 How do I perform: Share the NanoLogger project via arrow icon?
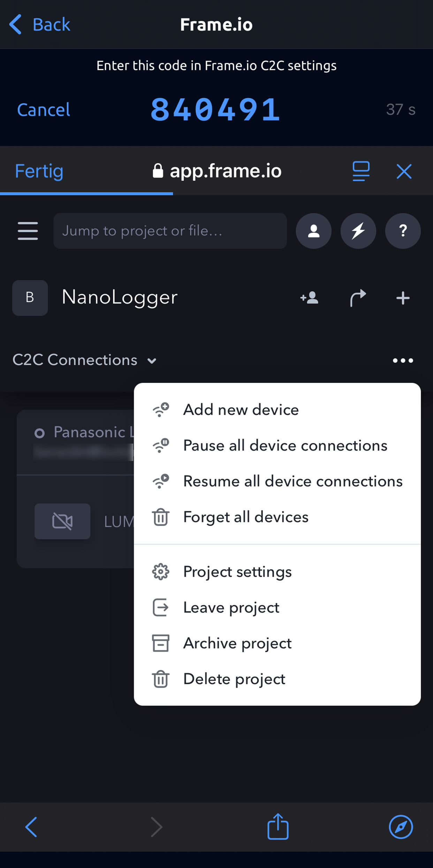point(358,298)
